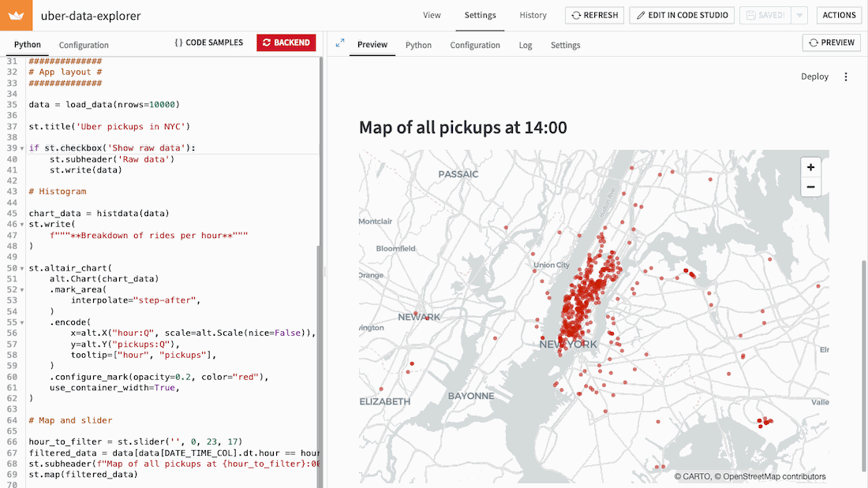Fold the encode block at line 55
This screenshot has height=488, width=868.
(x=23, y=322)
